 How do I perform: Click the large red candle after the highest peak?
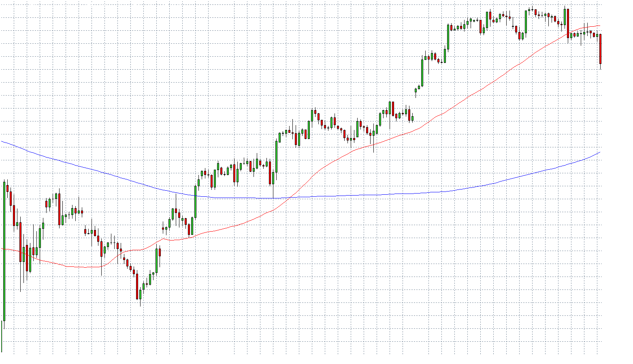[x=568, y=23]
